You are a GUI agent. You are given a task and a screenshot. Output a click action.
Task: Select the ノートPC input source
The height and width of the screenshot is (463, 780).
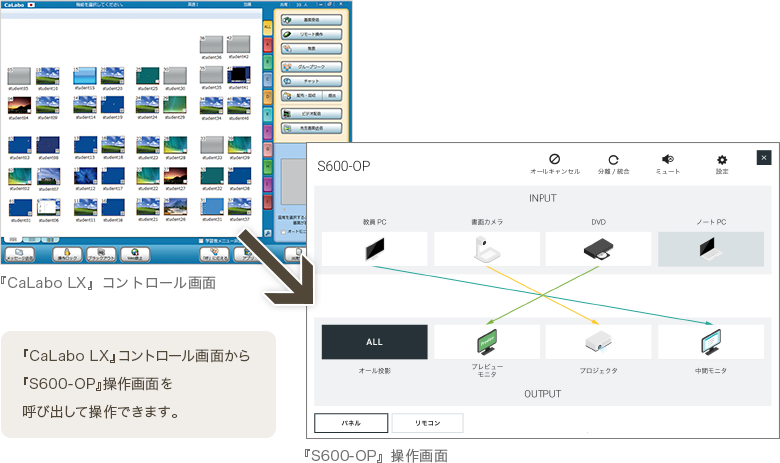pos(711,249)
